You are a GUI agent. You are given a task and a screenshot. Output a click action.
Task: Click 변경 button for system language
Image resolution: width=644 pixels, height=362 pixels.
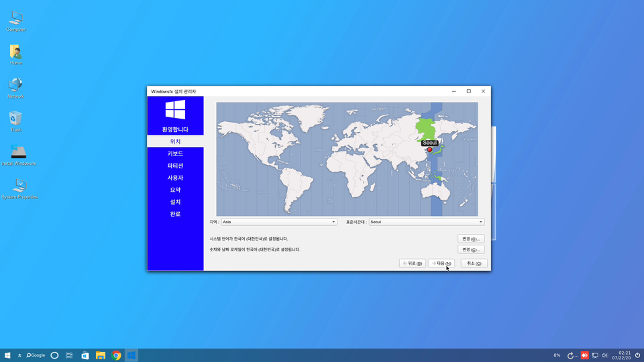click(471, 239)
